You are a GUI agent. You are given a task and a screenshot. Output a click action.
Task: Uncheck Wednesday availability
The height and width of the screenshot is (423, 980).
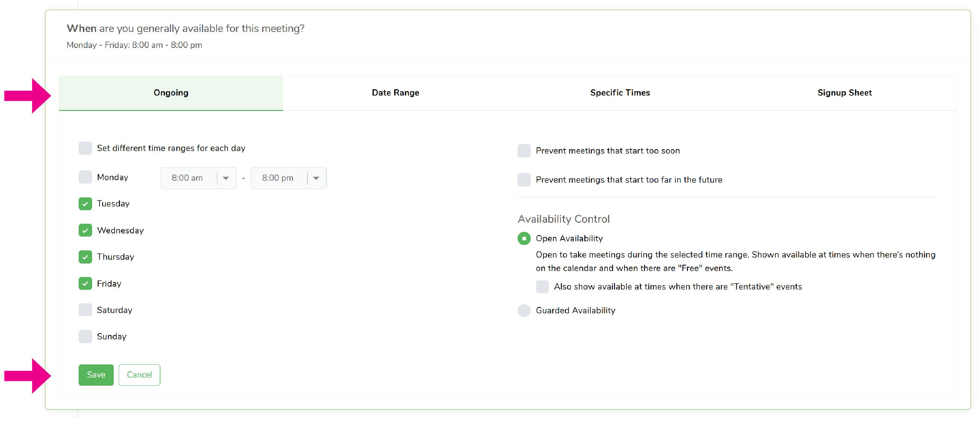coord(85,231)
